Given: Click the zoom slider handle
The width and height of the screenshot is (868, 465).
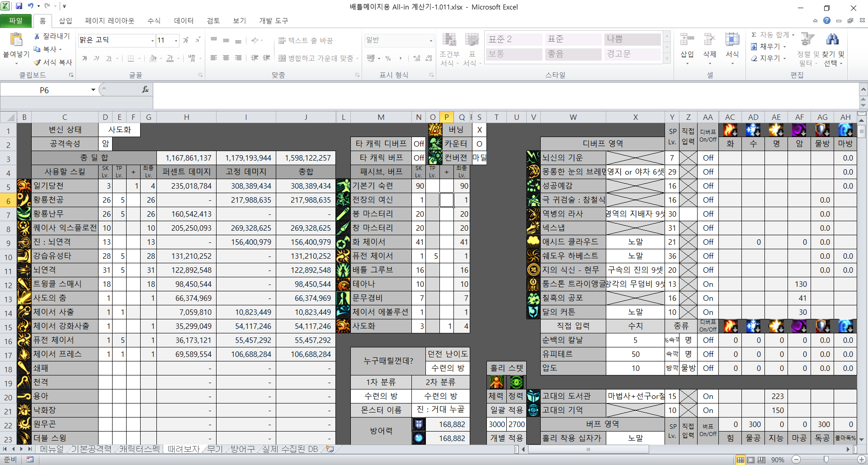Looking at the screenshot, I should (x=826, y=460).
